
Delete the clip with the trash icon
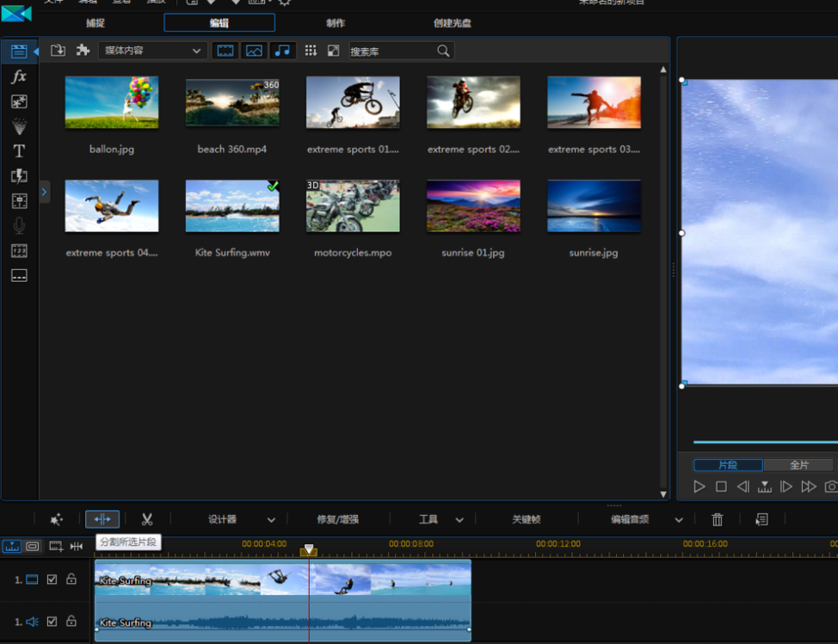click(x=718, y=519)
